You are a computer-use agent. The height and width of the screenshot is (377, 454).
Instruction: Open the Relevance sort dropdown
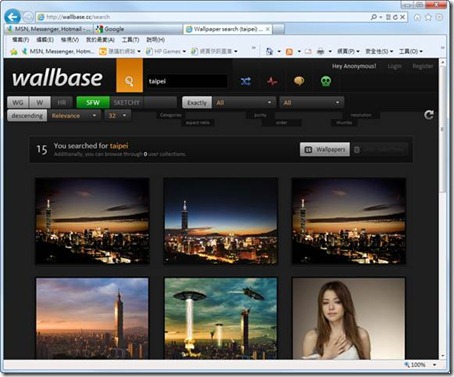coord(74,116)
